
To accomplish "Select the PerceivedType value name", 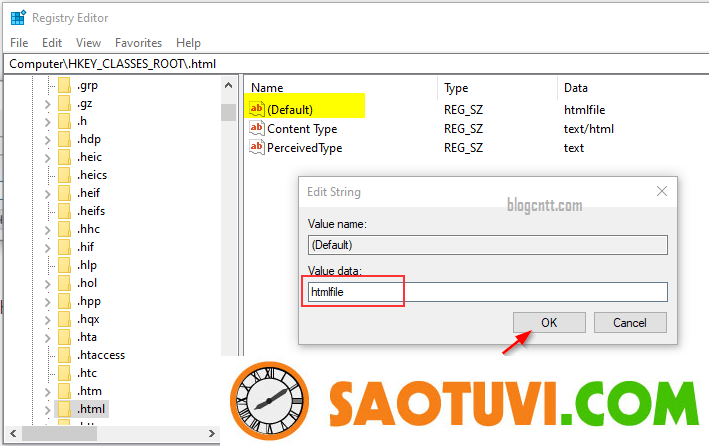I will coord(304,148).
